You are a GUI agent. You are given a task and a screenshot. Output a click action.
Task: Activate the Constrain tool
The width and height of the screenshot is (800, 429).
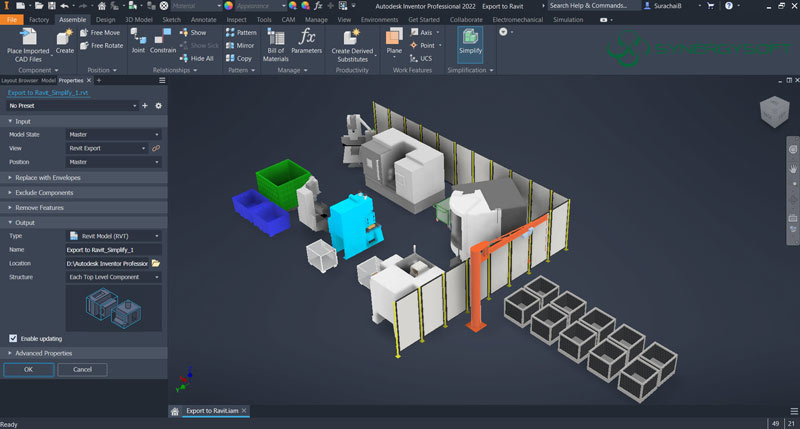163,41
